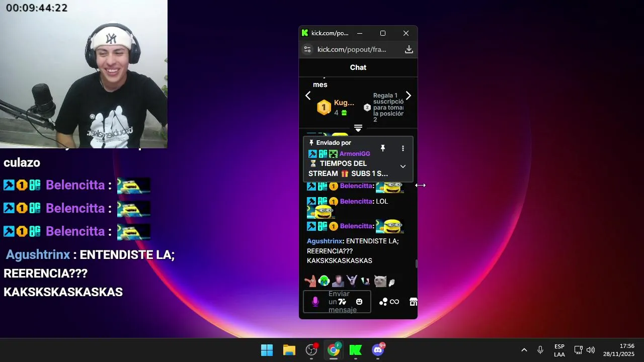644x362 pixels.
Task: Select the Patrick star quick emote
Action: (310, 281)
